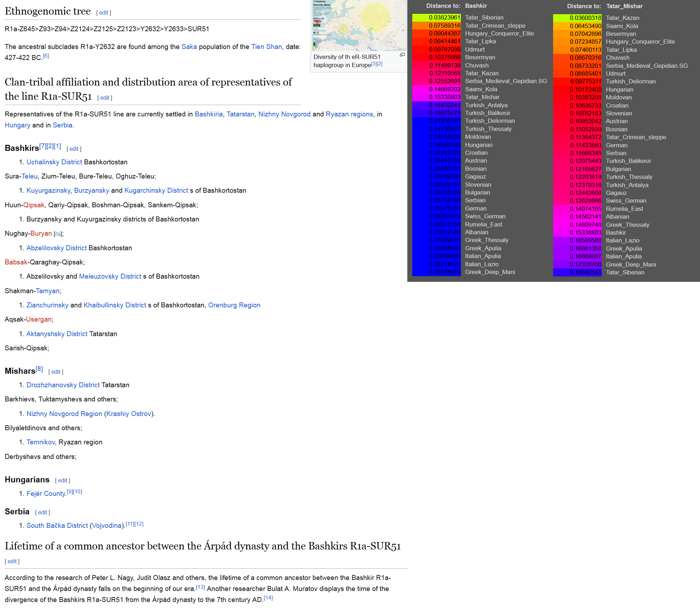Open the Bashkiria link
This screenshot has height=613, width=700.
pos(209,114)
